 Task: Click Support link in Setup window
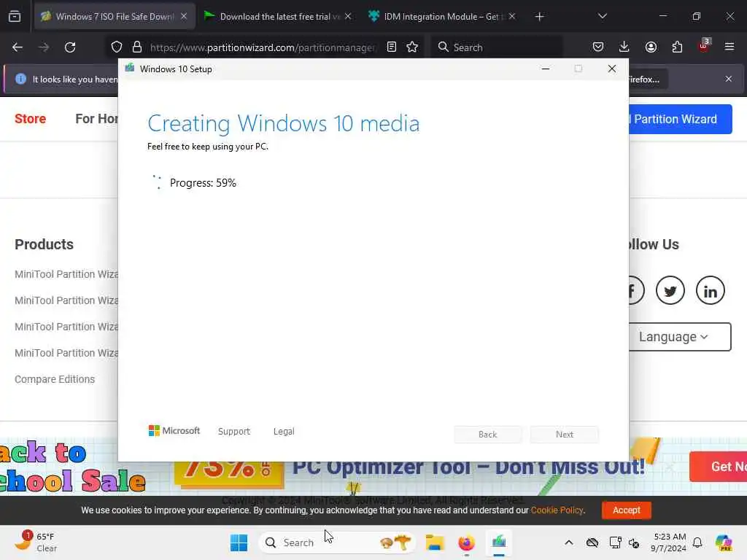point(234,432)
